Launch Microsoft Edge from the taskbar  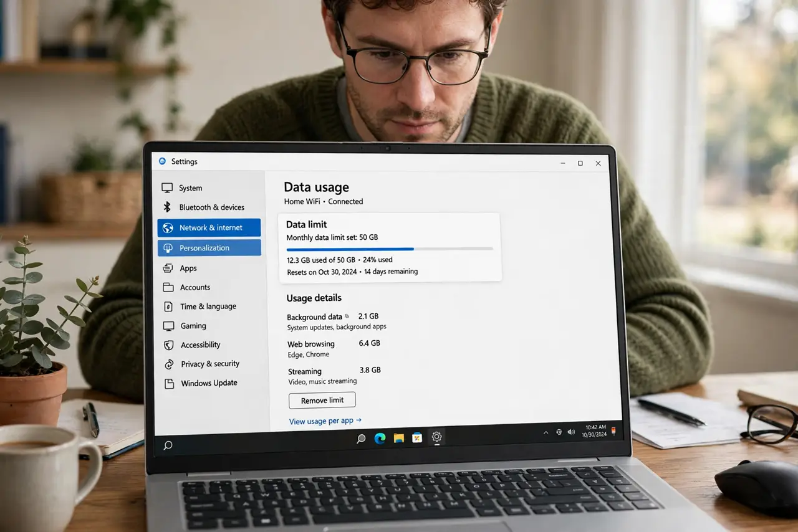tap(380, 439)
